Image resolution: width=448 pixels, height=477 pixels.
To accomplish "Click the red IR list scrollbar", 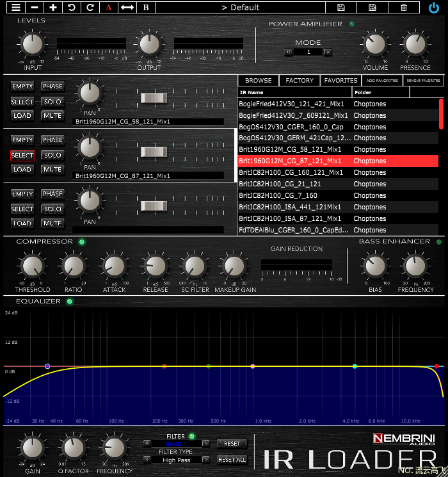I will [441, 114].
